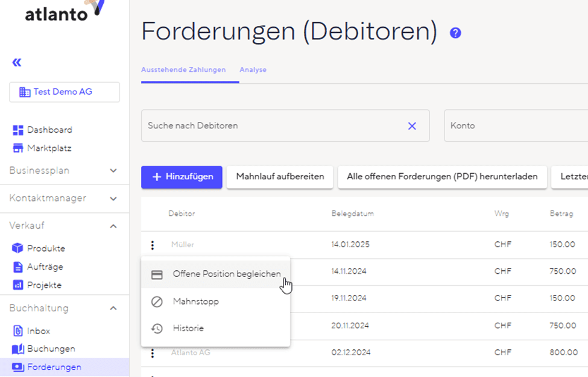Click the help question mark icon
Viewport: 588px width, 377px height.
coord(455,33)
